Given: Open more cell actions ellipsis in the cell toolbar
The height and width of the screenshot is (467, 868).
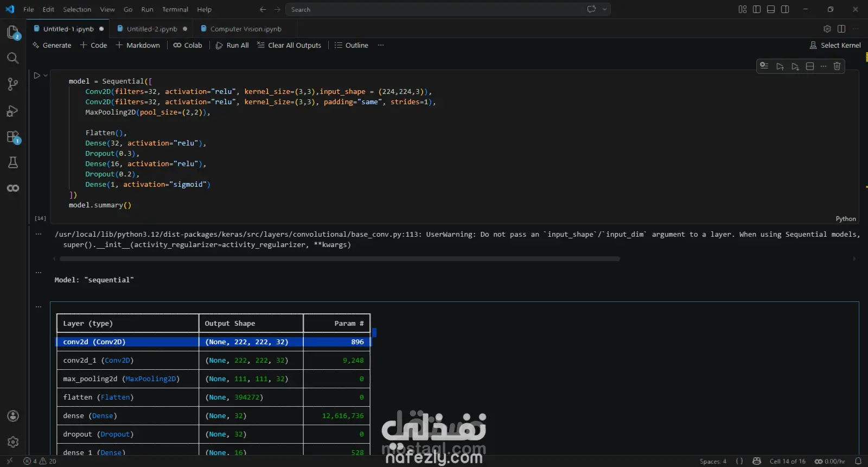Looking at the screenshot, I should pos(824,66).
